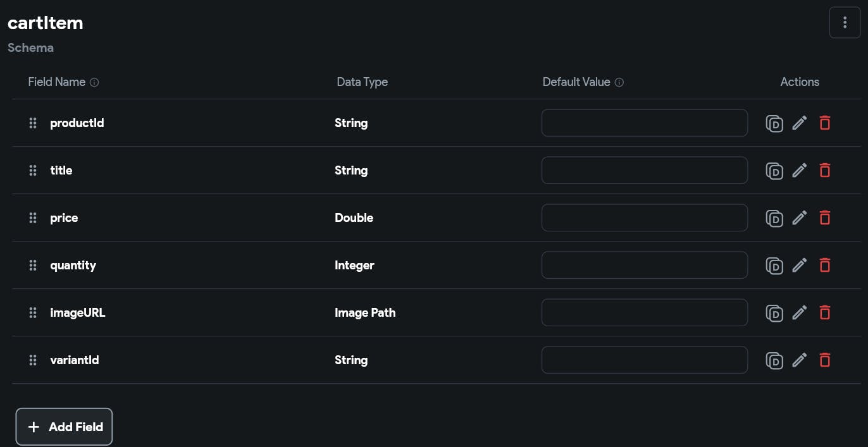
Task: Open the edit pencil for imageURL
Action: [x=800, y=312]
